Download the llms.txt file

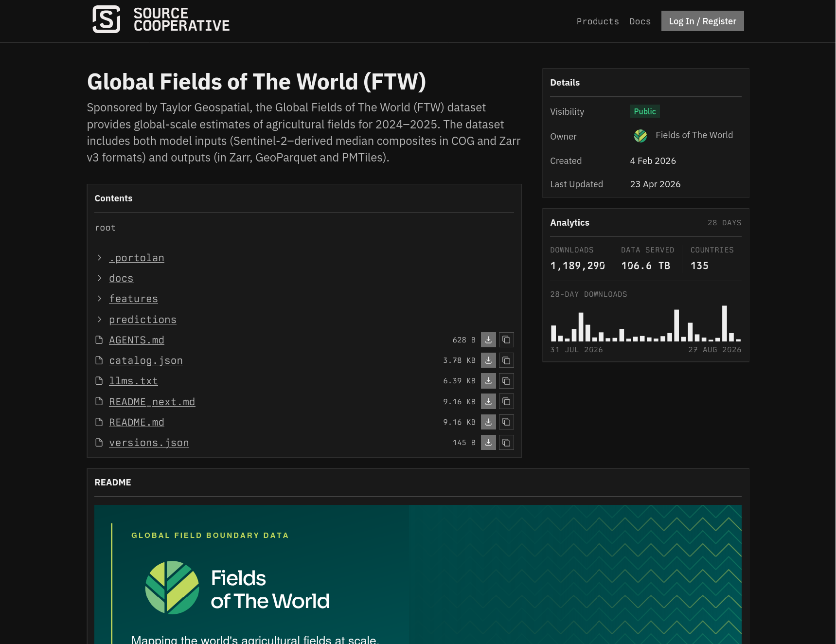pos(488,381)
